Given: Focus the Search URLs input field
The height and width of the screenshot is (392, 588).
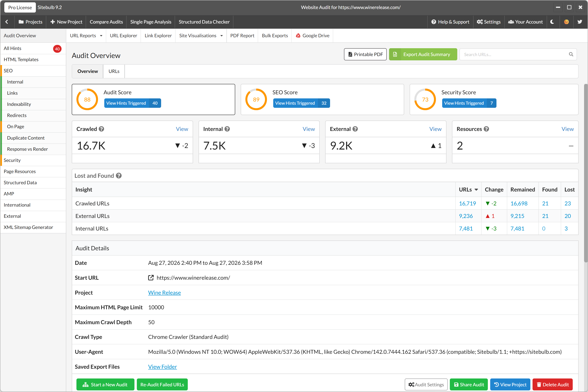Looking at the screenshot, I should (x=518, y=54).
